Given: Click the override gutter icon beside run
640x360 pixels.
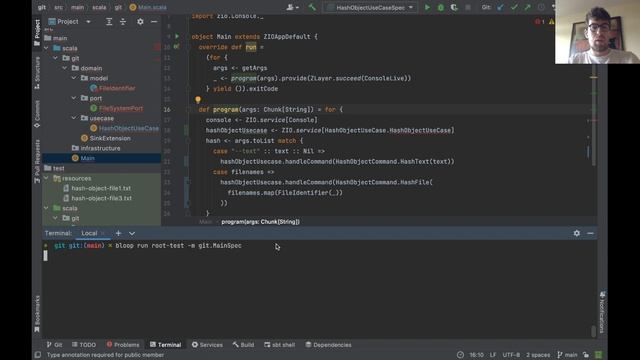Looking at the screenshot, I should tap(176, 47).
